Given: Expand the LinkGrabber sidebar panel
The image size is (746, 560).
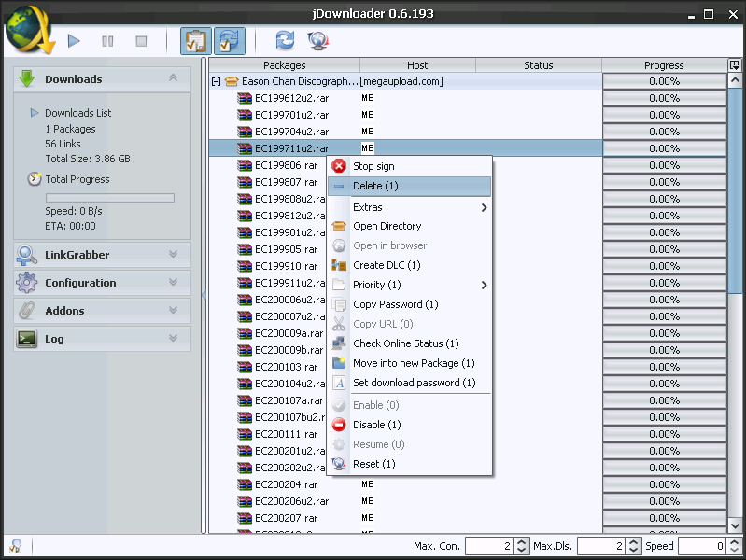Looking at the screenshot, I should tap(173, 254).
